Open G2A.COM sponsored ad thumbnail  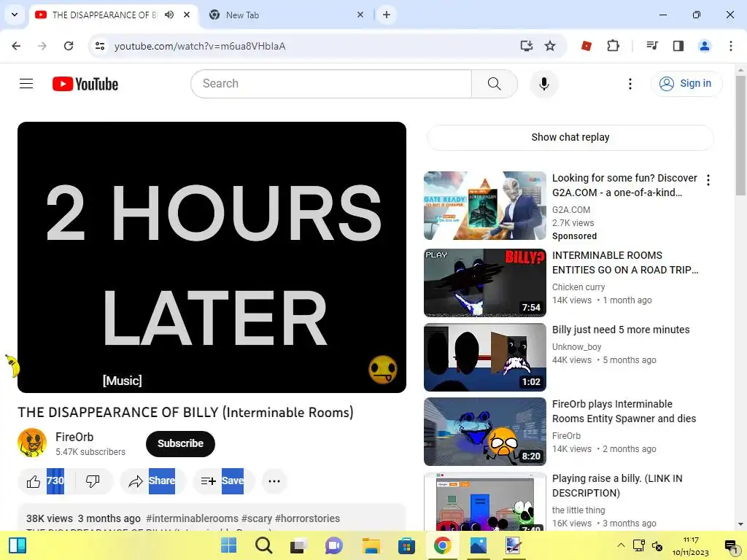point(485,206)
